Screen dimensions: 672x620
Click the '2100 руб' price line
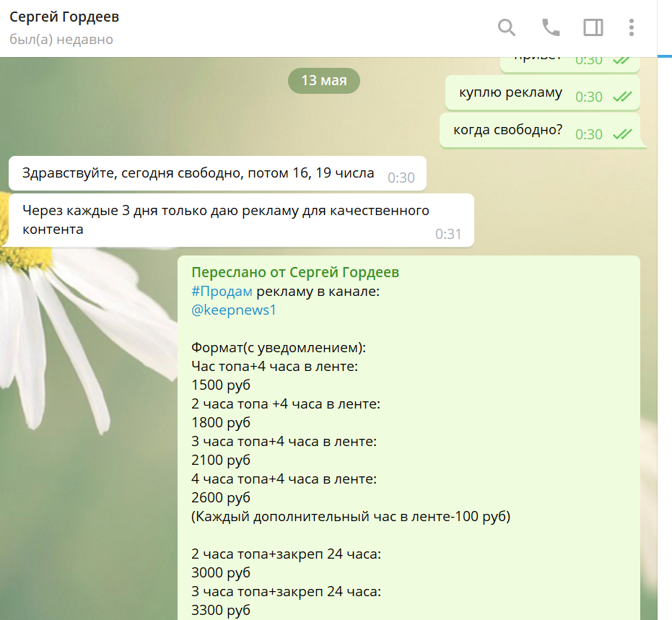(221, 460)
